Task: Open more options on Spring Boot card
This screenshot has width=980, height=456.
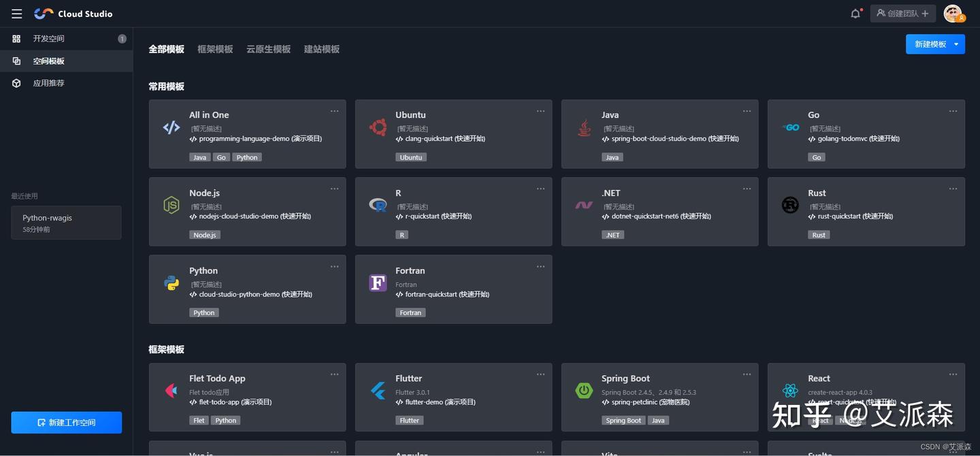Action: click(747, 374)
